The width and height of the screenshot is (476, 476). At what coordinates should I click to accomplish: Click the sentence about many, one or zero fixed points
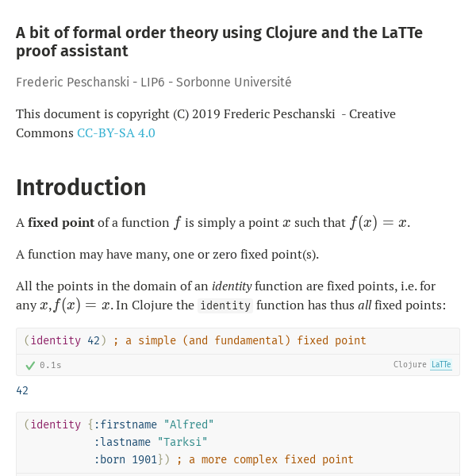point(167,255)
